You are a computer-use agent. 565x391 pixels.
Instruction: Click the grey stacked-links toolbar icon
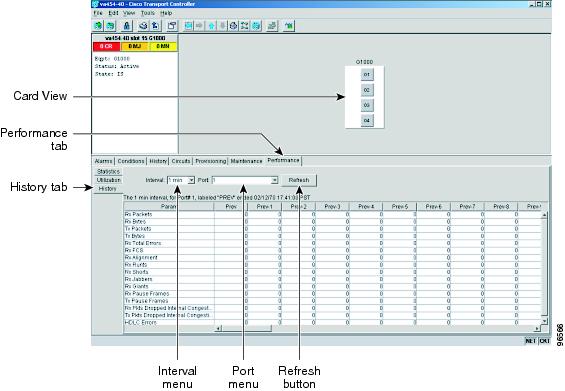pyautogui.click(x=272, y=26)
